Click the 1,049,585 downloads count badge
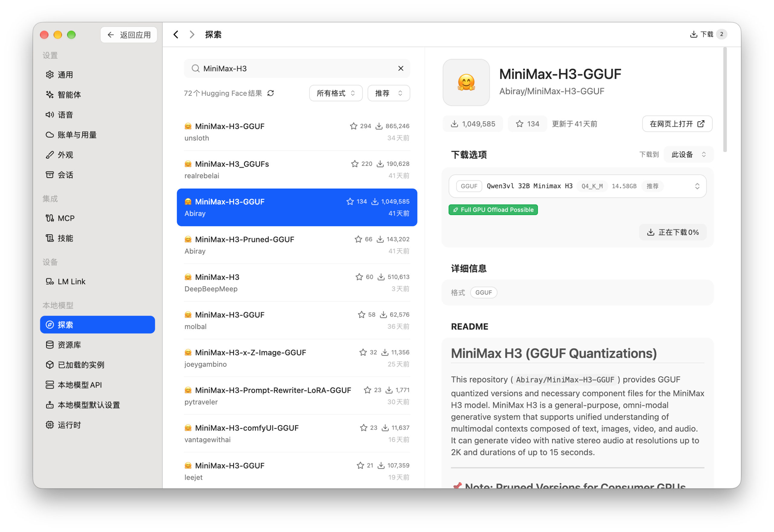This screenshot has width=774, height=532. tap(473, 124)
